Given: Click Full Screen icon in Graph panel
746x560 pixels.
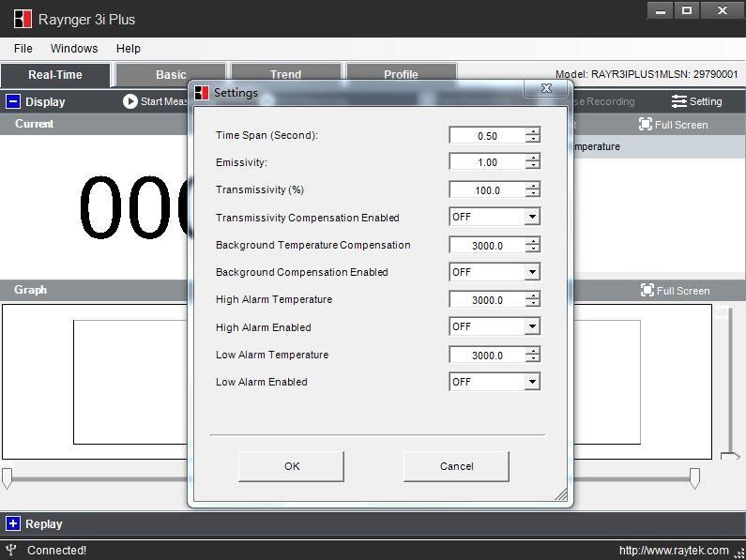Looking at the screenshot, I should (647, 290).
